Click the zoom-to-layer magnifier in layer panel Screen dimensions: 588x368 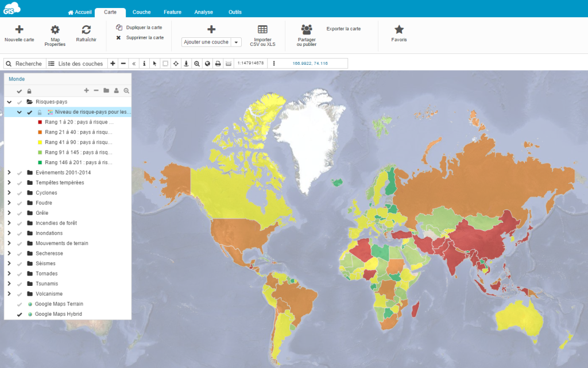126,91
